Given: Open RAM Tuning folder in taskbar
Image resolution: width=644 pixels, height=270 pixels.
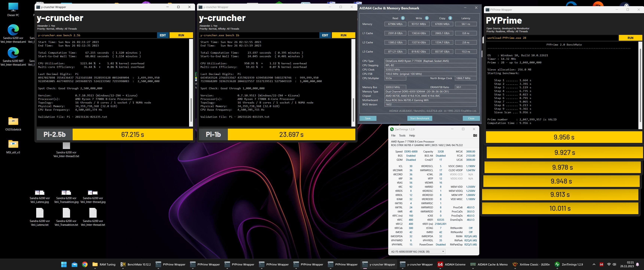Looking at the screenshot, I should 104,264.
